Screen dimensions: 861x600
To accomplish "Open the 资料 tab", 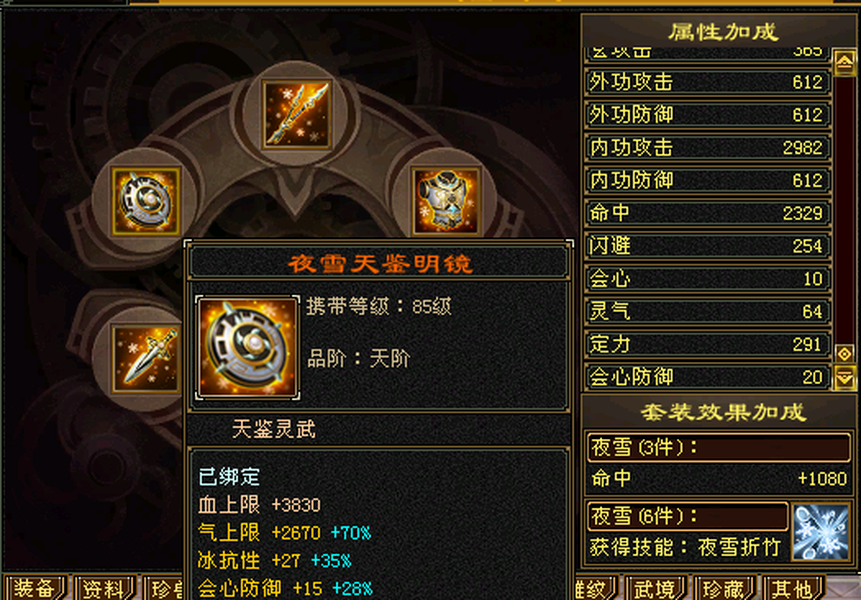I will point(104,588).
